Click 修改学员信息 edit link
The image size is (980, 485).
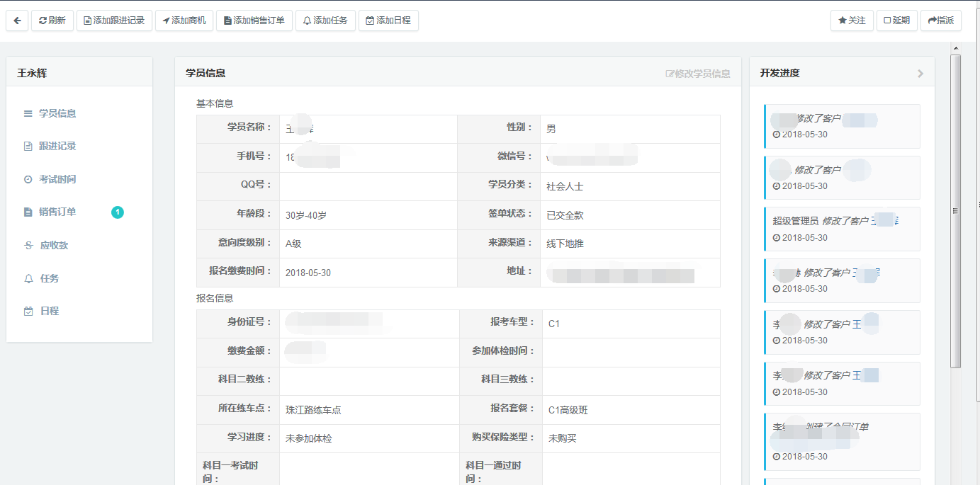point(698,74)
